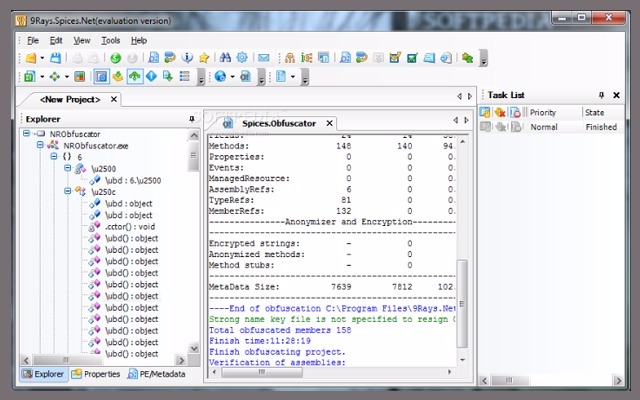Select the Normal Finished task row
Image resolution: width=640 pixels, height=400 pixels.
point(551,127)
